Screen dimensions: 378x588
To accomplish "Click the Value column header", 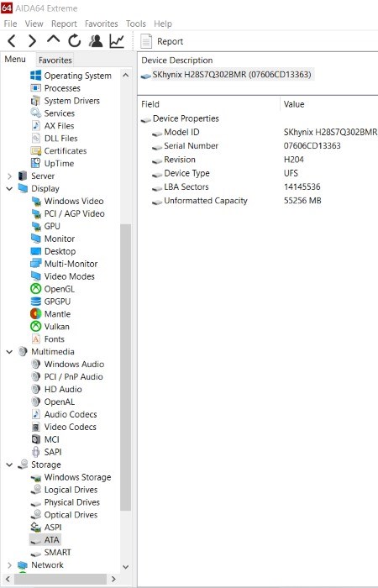I will 329,104.
